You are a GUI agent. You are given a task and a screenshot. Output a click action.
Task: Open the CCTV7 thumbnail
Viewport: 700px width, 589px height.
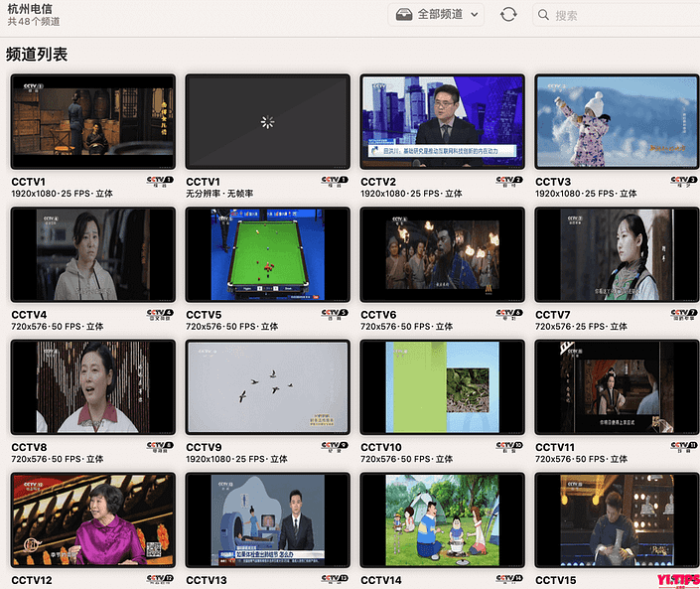(x=617, y=254)
